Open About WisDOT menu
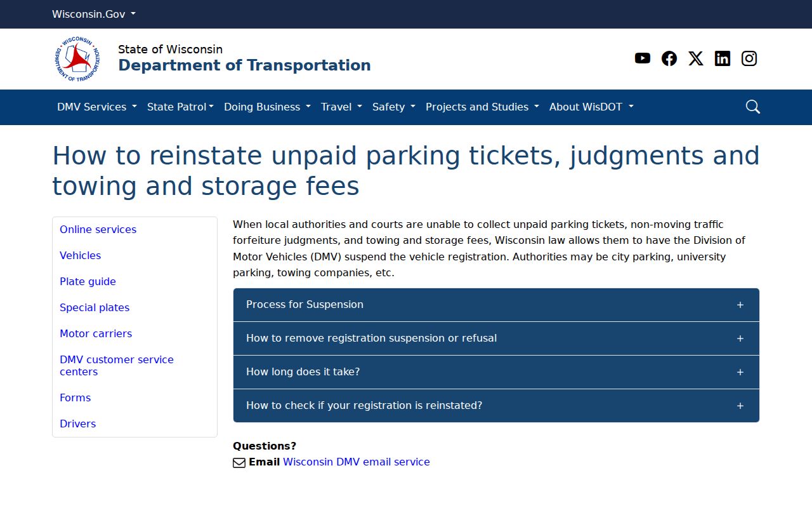The height and width of the screenshot is (508, 812). point(591,107)
